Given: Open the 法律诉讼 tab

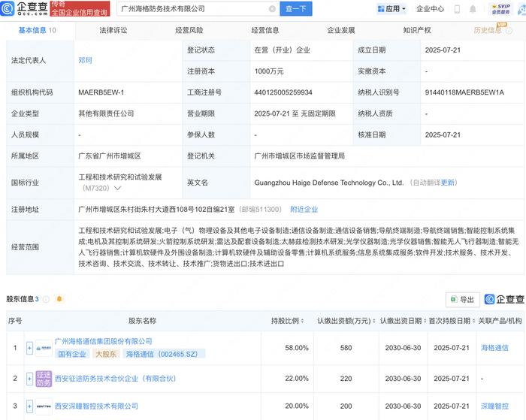Looking at the screenshot, I should [x=113, y=31].
